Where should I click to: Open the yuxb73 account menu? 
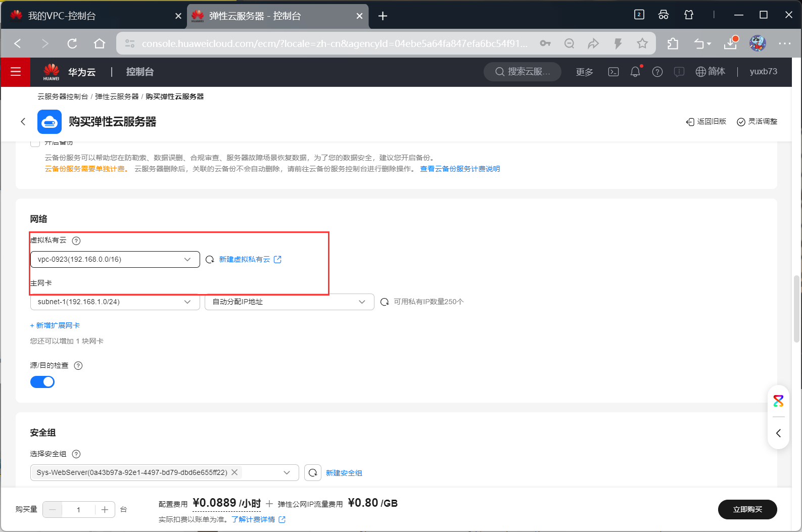763,72
